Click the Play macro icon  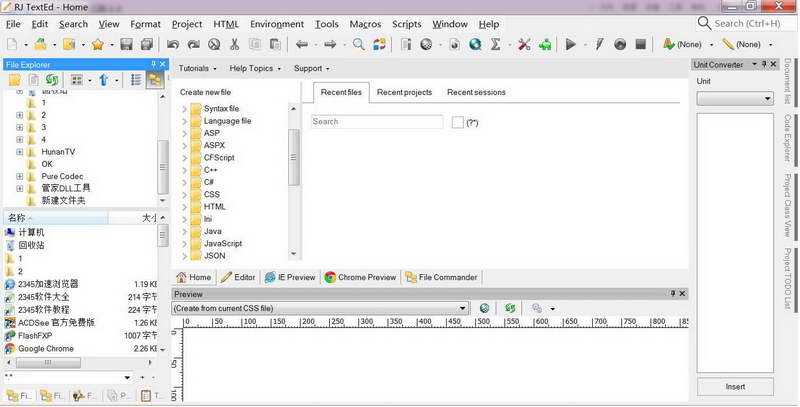[571, 44]
